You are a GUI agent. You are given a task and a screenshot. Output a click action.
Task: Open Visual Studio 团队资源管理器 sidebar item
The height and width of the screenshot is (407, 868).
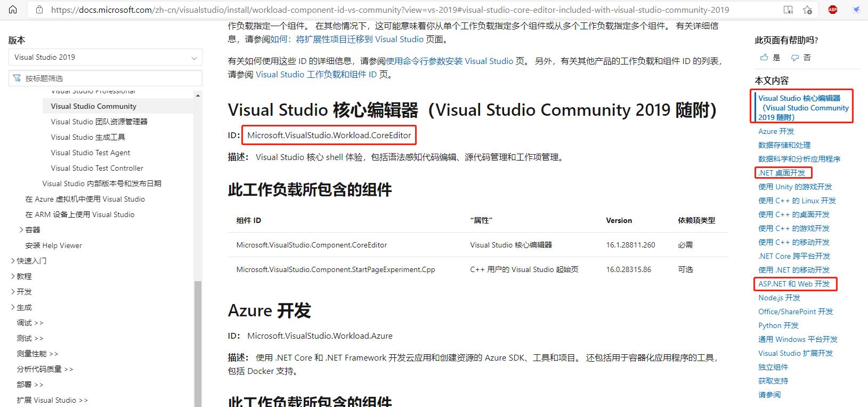click(99, 122)
